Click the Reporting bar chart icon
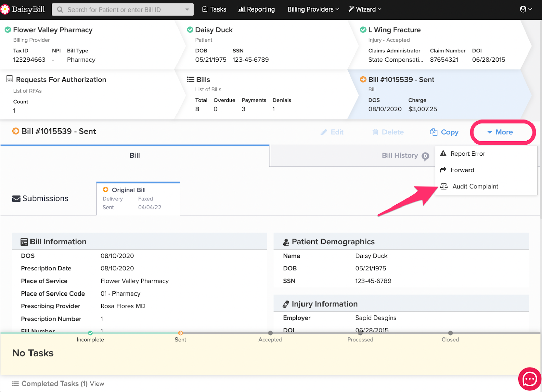 point(241,9)
